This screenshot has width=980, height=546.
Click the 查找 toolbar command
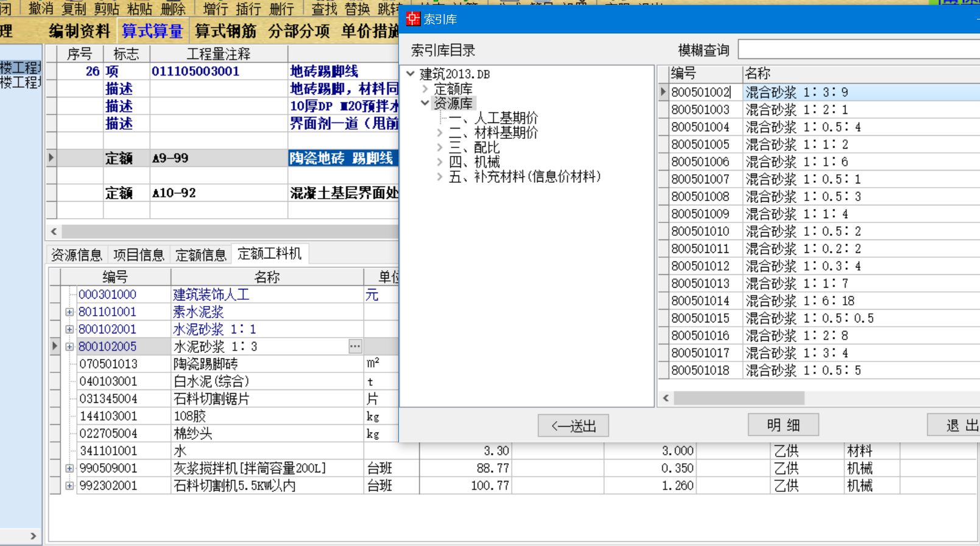point(324,9)
